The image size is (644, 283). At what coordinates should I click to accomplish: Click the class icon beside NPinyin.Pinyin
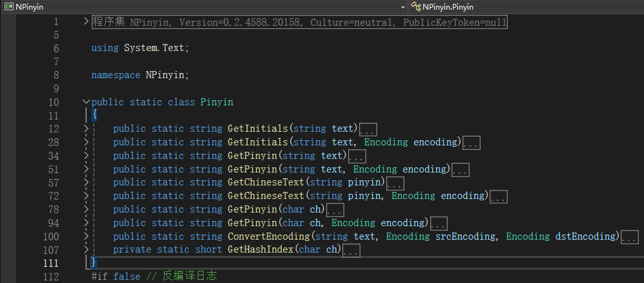[x=416, y=7]
